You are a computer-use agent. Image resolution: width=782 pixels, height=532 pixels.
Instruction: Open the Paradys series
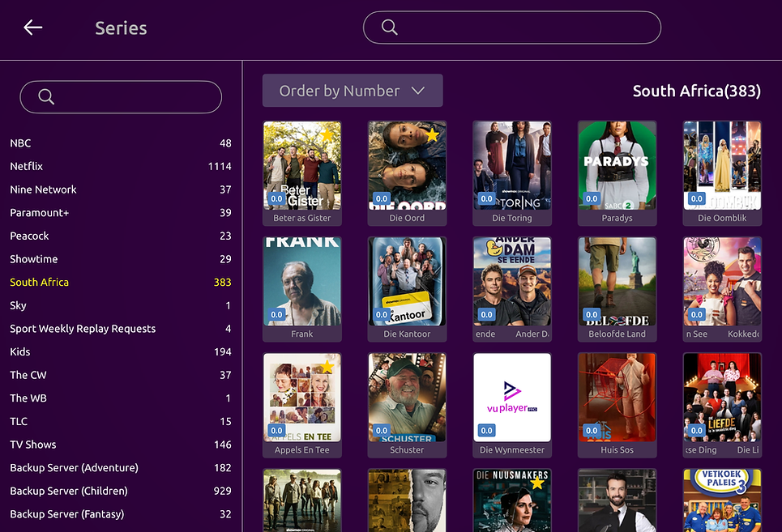pyautogui.click(x=617, y=172)
